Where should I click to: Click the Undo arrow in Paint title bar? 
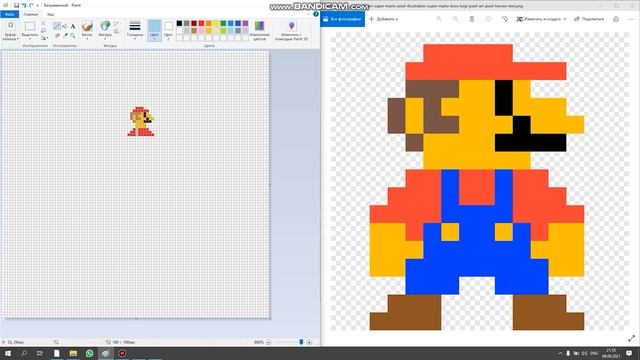click(x=24, y=5)
